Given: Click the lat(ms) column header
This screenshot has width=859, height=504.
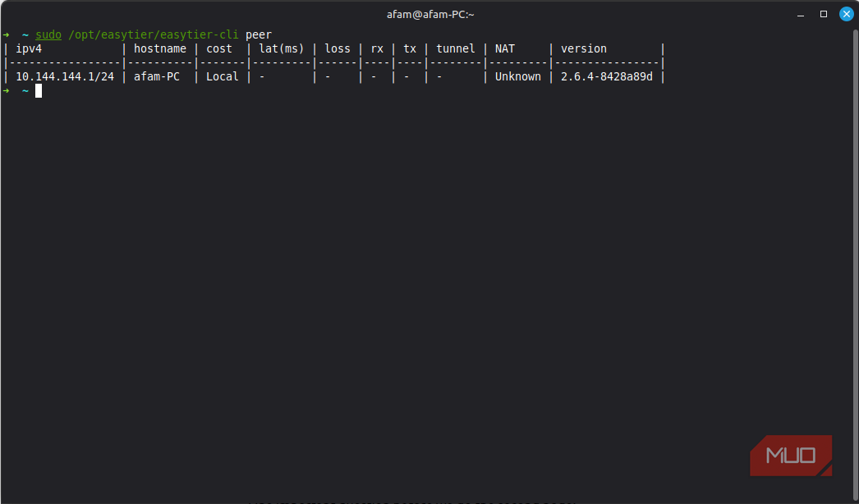Looking at the screenshot, I should coord(282,48).
